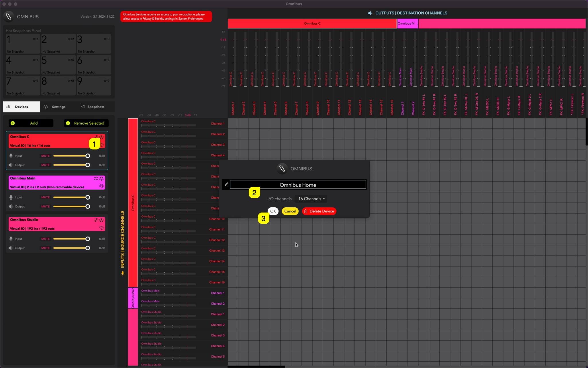The width and height of the screenshot is (588, 368).
Task: Select hot snapshot slot 5
Action: [58, 64]
